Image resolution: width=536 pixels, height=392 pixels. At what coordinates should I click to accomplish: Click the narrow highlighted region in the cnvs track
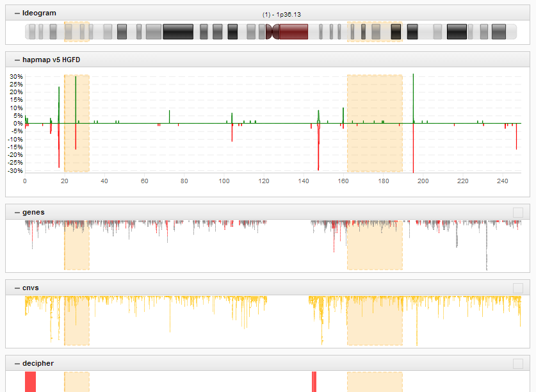click(x=76, y=322)
